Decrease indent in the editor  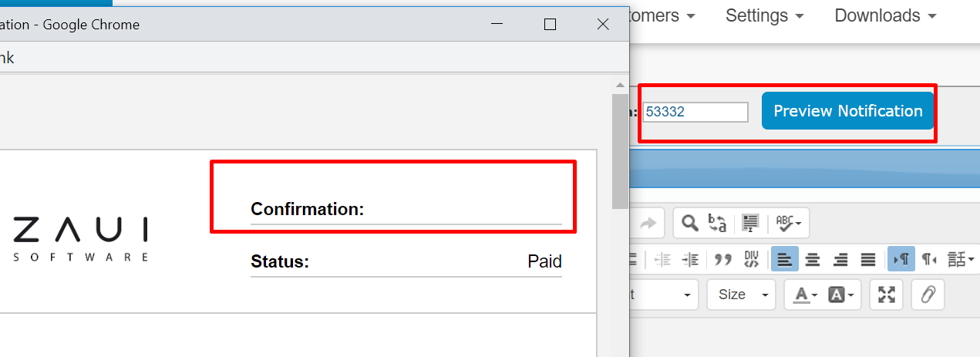662,259
